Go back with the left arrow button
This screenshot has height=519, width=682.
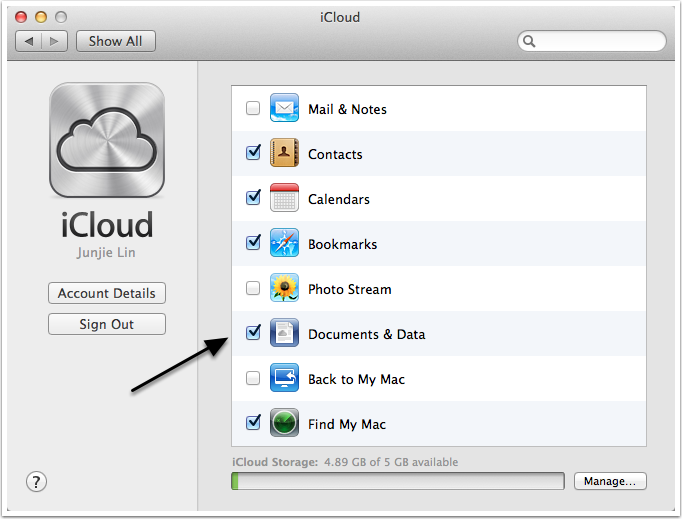pyautogui.click(x=29, y=41)
